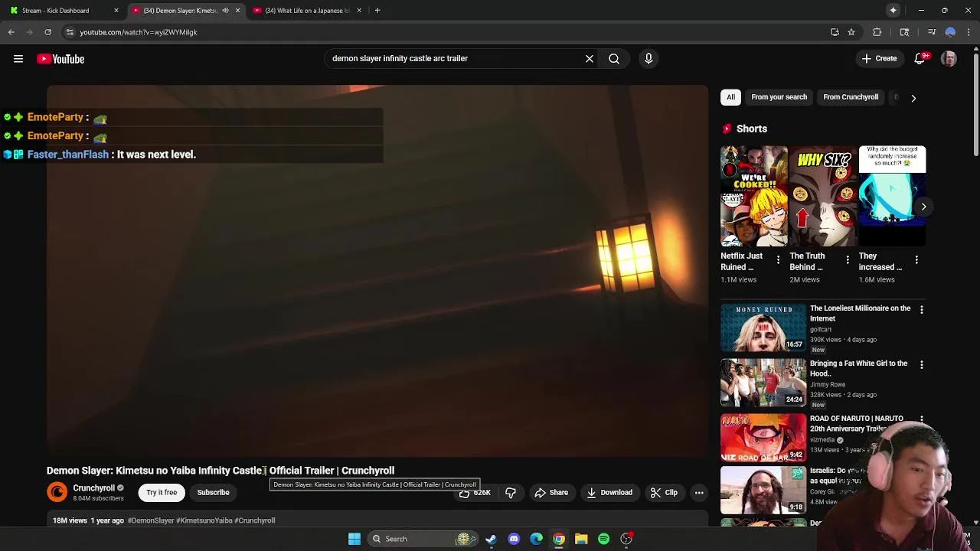The width and height of the screenshot is (980, 551).
Task: Open Chrome extensions puzzle icon
Action: [x=877, y=32]
